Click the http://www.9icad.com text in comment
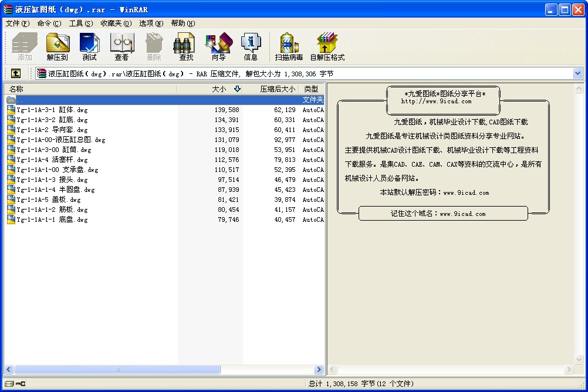 point(436,102)
